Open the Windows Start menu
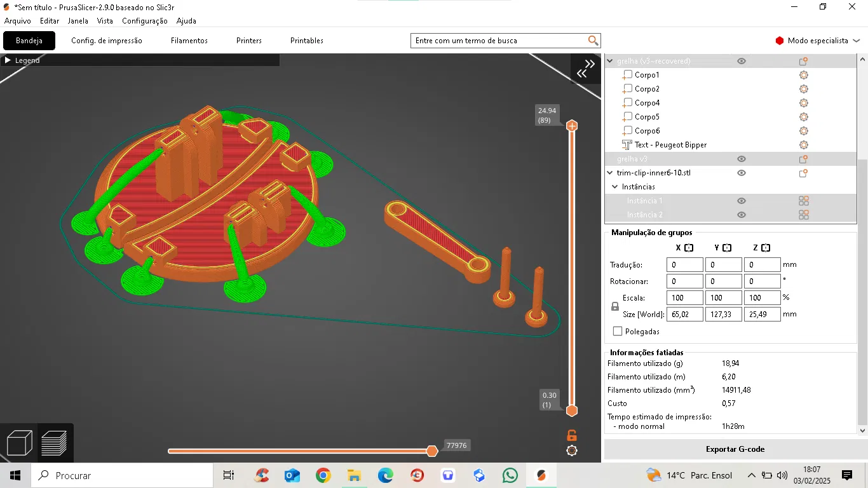Viewport: 868px width, 488px height. (15, 475)
